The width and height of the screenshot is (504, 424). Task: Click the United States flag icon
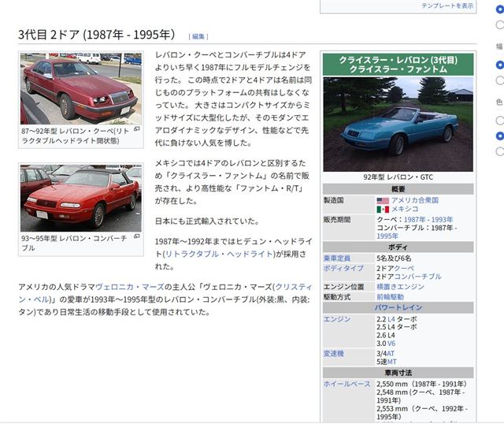click(x=383, y=201)
